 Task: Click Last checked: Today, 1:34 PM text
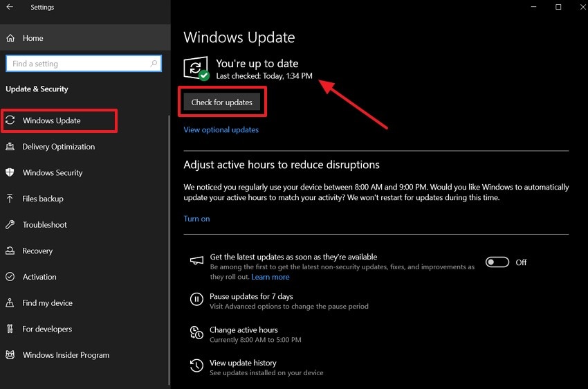264,76
